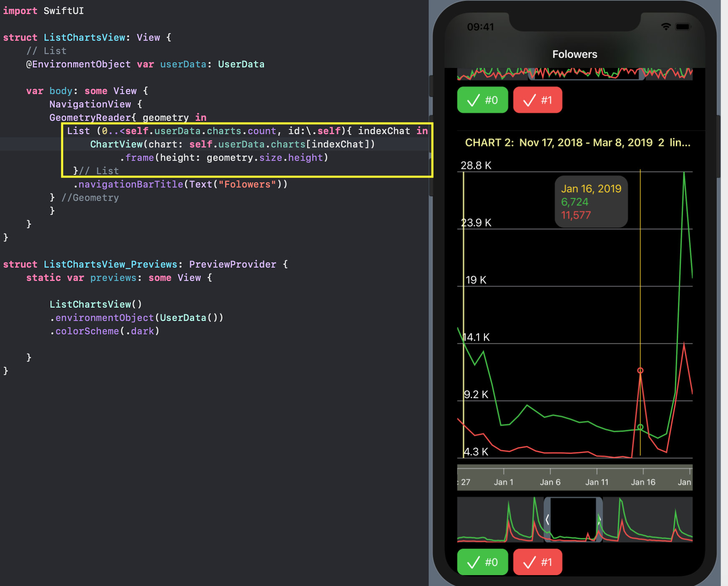Click the Jan 16, 2019 tooltip
The height and width of the screenshot is (586, 728).
coord(591,202)
